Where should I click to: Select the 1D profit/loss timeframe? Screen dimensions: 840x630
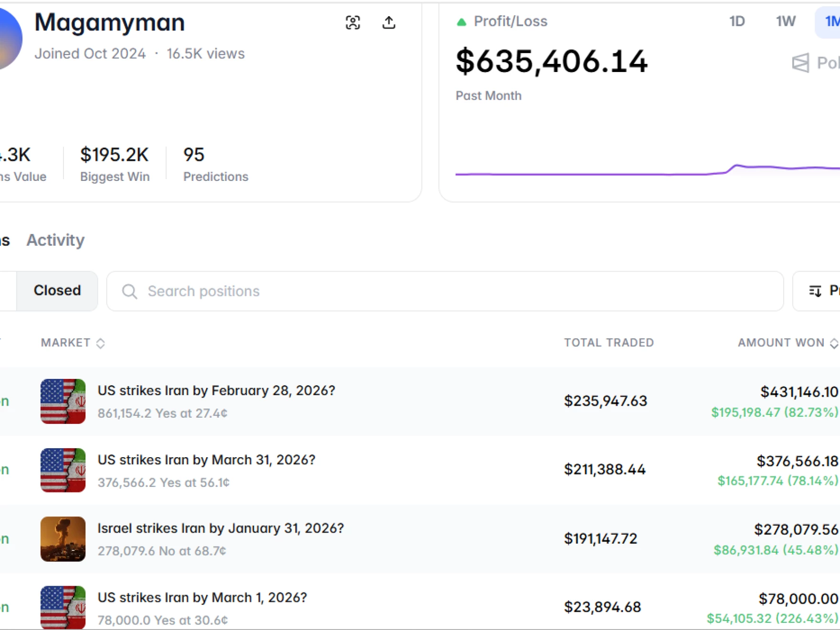coord(736,21)
